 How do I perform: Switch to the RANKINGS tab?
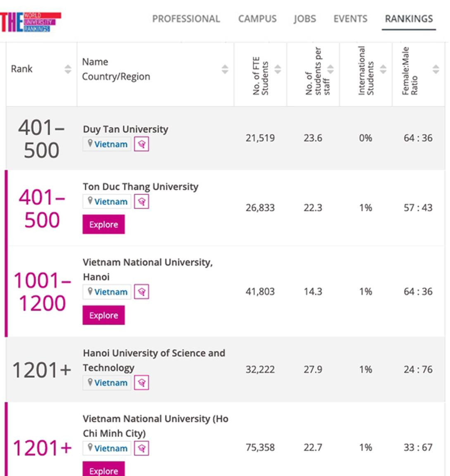coord(408,19)
